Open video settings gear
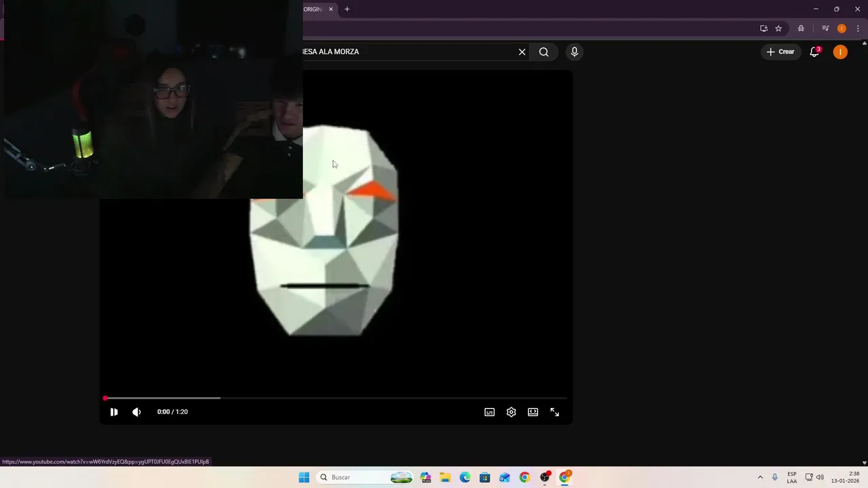The image size is (868, 488). pyautogui.click(x=511, y=412)
